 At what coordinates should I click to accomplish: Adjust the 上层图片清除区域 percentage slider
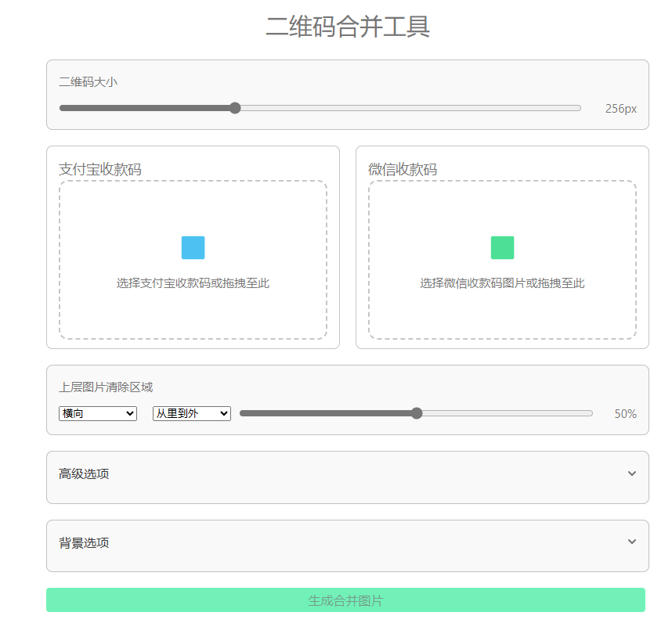(x=416, y=413)
